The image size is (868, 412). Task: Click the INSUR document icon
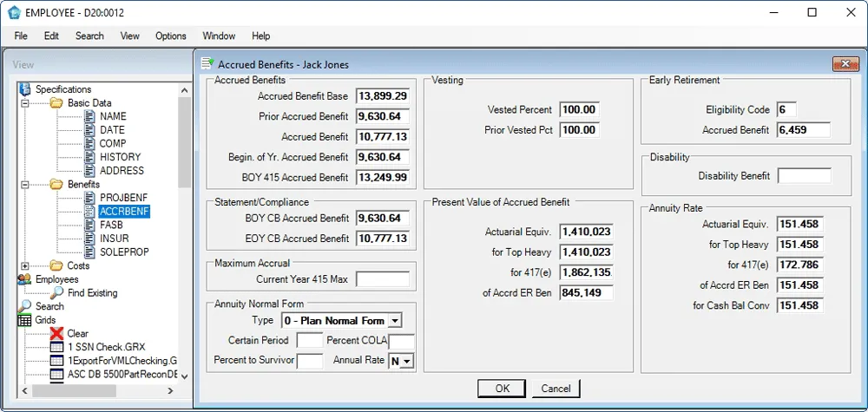(x=90, y=239)
